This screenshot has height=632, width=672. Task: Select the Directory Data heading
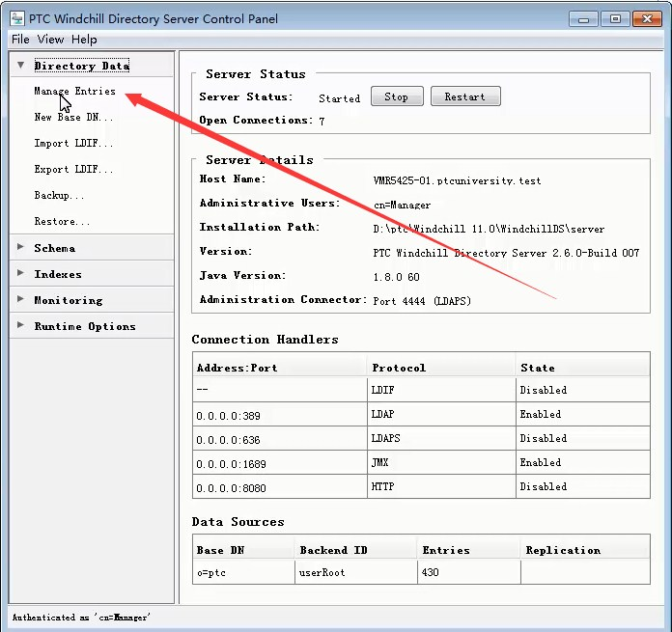coord(81,66)
